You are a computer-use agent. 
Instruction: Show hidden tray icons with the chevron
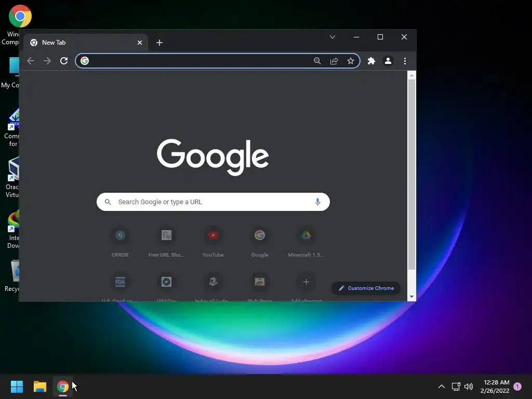tap(442, 387)
